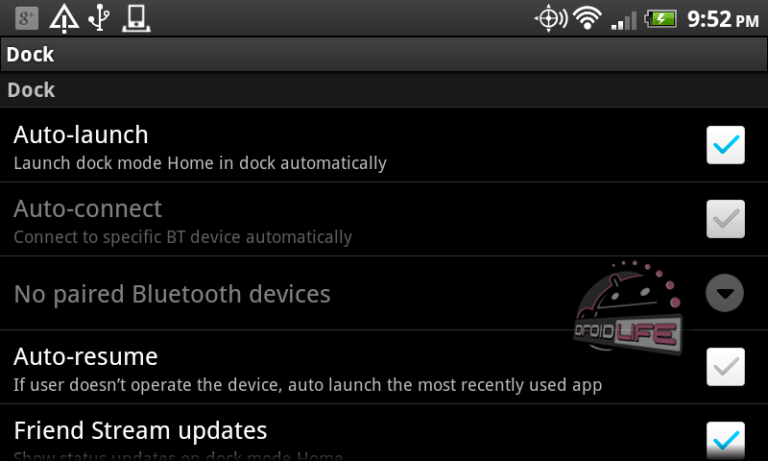Image resolution: width=768 pixels, height=461 pixels.
Task: Tap the Google+ notification icon
Action: 26,19
